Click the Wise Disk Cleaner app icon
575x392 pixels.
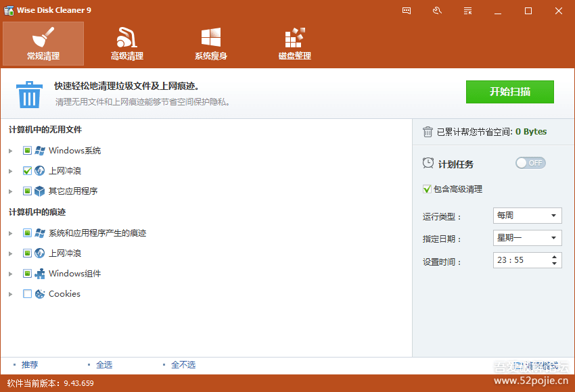click(9, 10)
